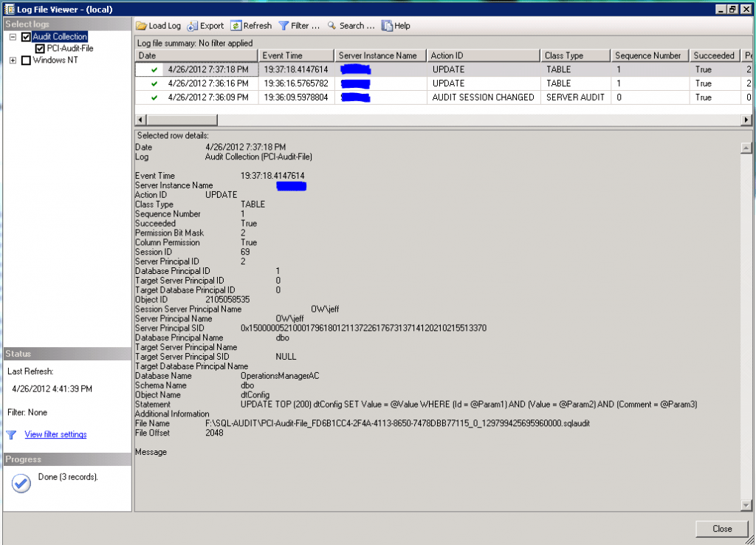Select the Audit Collection tree item
Screen dimensions: 756x545
tap(58, 36)
